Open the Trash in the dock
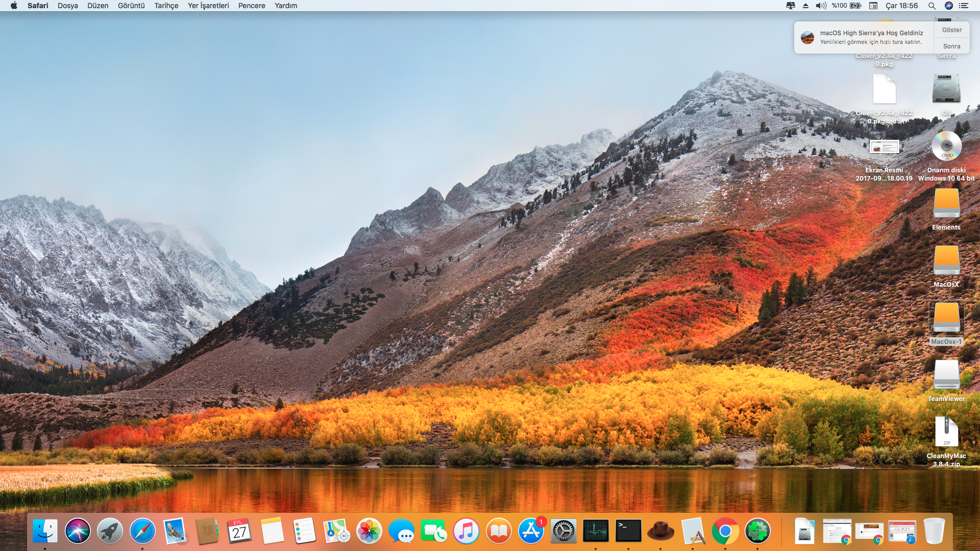The width and height of the screenshot is (980, 551). coord(934,531)
